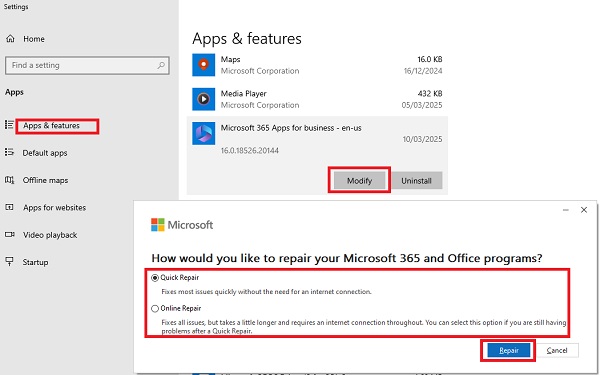This screenshot has width=600, height=375.
Task: Click the Uninstall button
Action: (416, 180)
